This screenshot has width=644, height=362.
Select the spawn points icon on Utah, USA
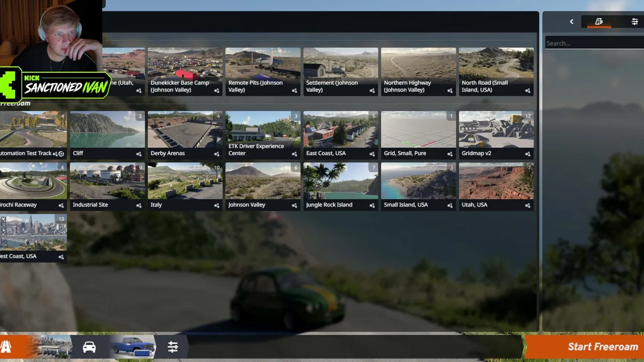coord(528,206)
